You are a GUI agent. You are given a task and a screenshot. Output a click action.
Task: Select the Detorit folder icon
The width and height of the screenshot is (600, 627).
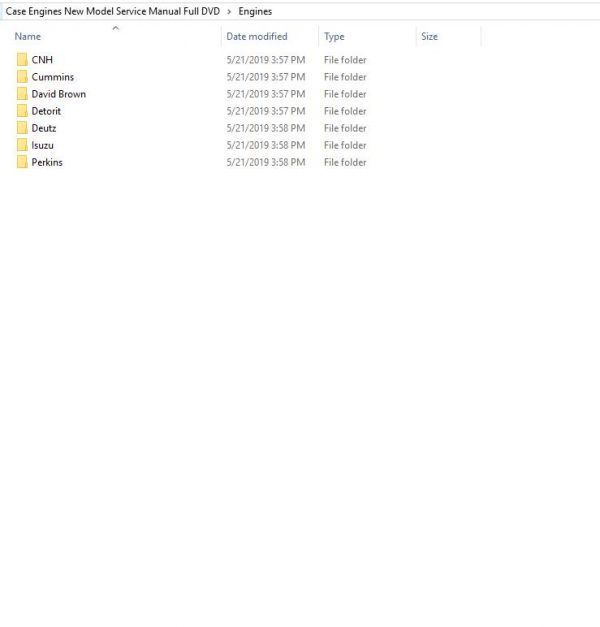22,111
